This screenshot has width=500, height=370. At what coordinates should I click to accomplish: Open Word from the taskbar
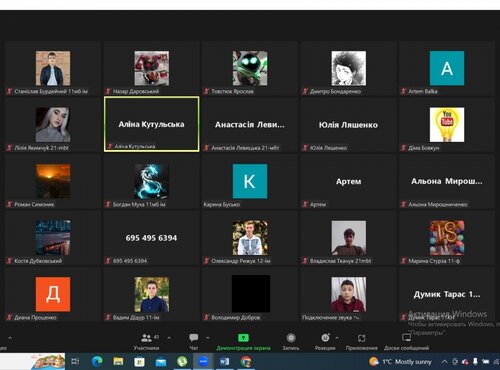click(x=224, y=361)
